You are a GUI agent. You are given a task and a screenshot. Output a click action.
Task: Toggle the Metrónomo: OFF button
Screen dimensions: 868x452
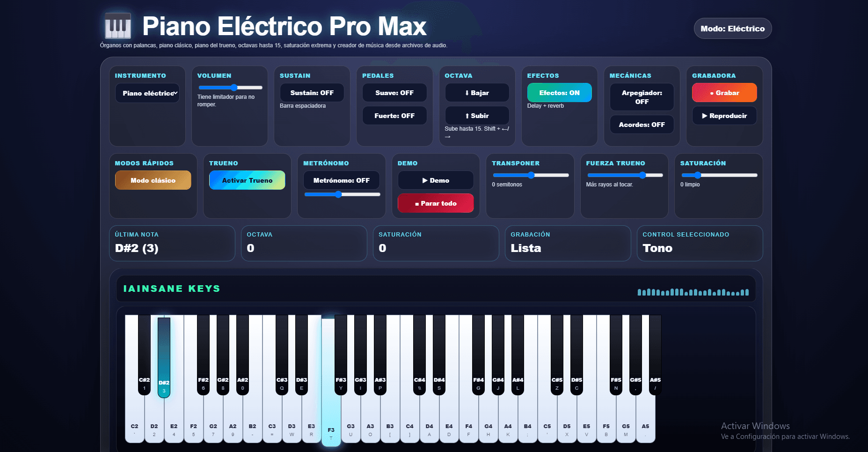pos(342,180)
